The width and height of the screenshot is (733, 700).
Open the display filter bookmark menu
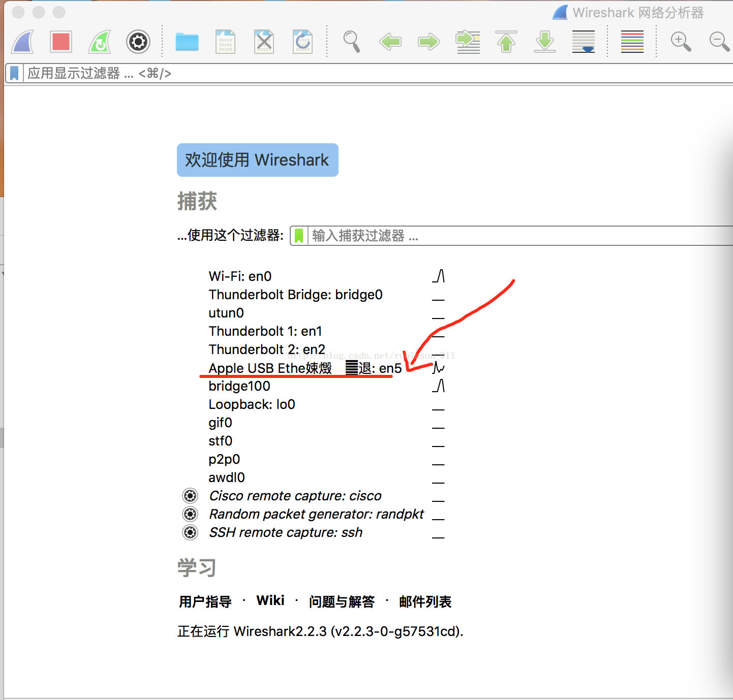point(14,73)
